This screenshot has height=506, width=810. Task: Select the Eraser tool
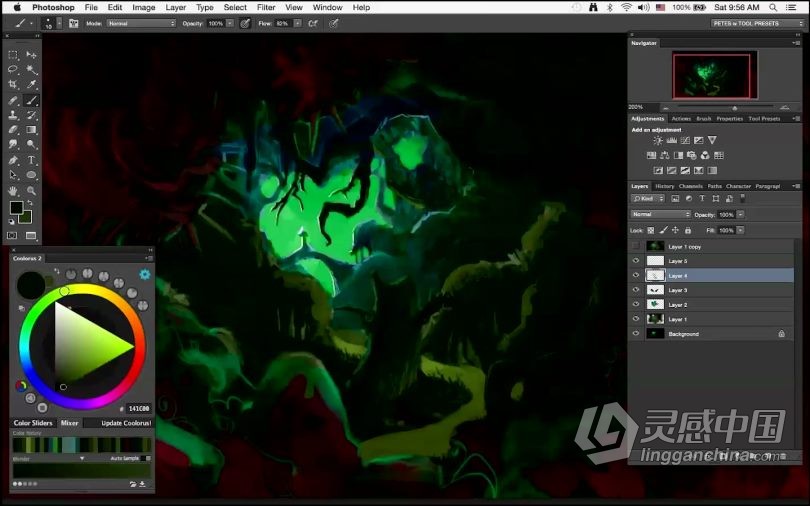click(x=13, y=130)
